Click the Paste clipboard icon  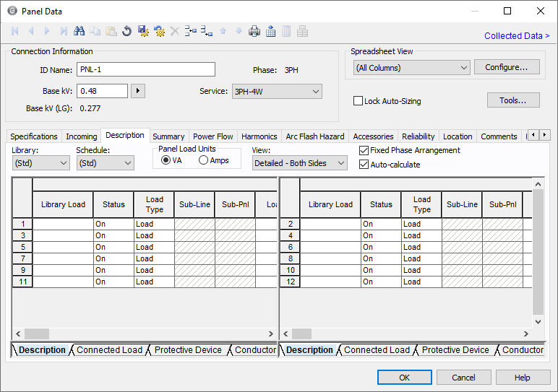tap(111, 31)
